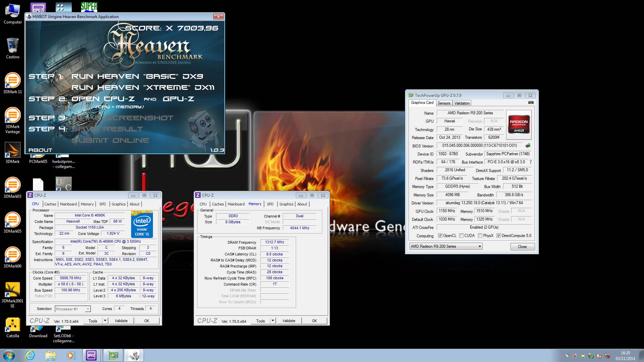Click GPU-Z save BIOS chip icon

(528, 145)
